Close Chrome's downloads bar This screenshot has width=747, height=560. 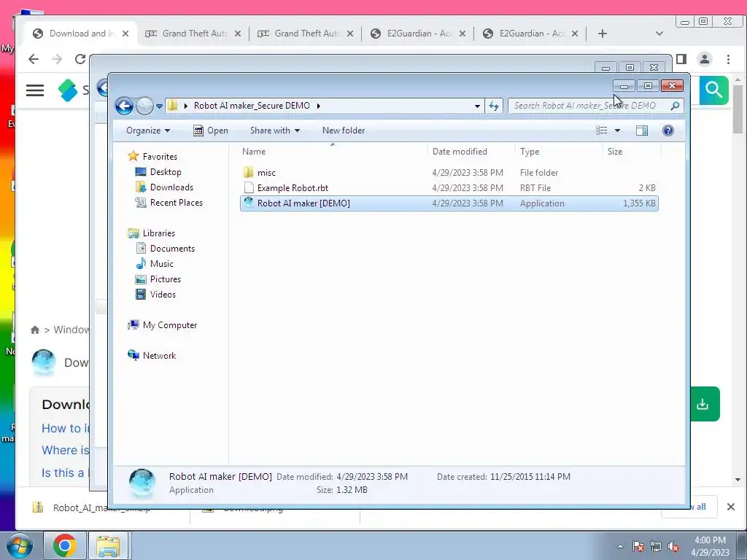[x=731, y=507]
